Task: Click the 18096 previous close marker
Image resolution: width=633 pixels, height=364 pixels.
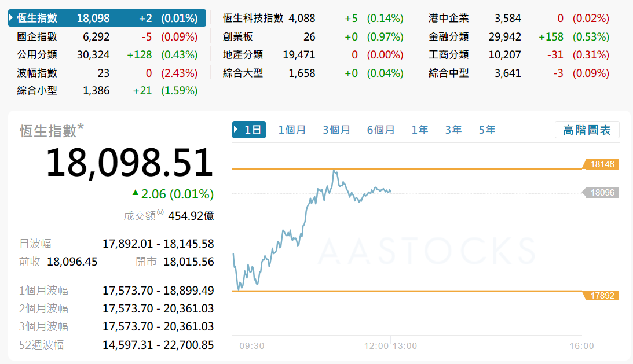Action: pyautogui.click(x=601, y=193)
